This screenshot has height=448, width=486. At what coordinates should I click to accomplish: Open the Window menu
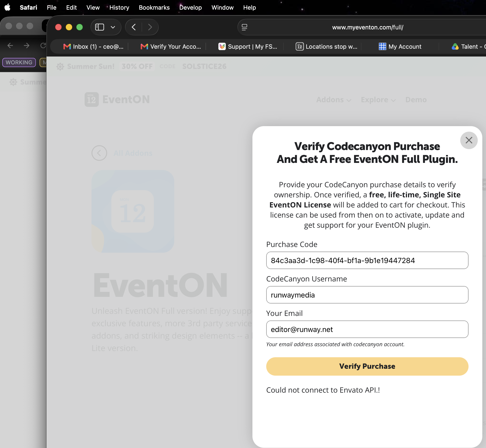coord(223,8)
